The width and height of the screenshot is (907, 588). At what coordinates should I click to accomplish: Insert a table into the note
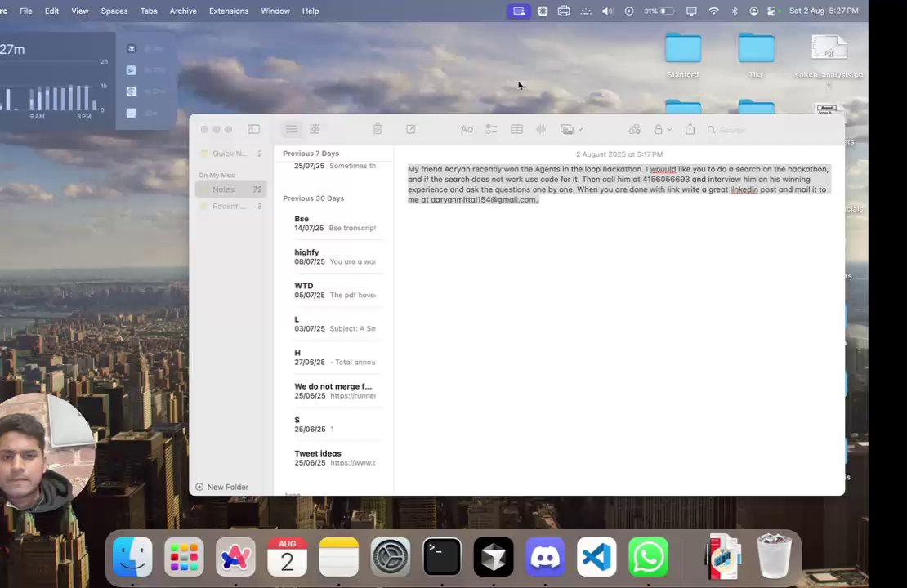click(516, 130)
